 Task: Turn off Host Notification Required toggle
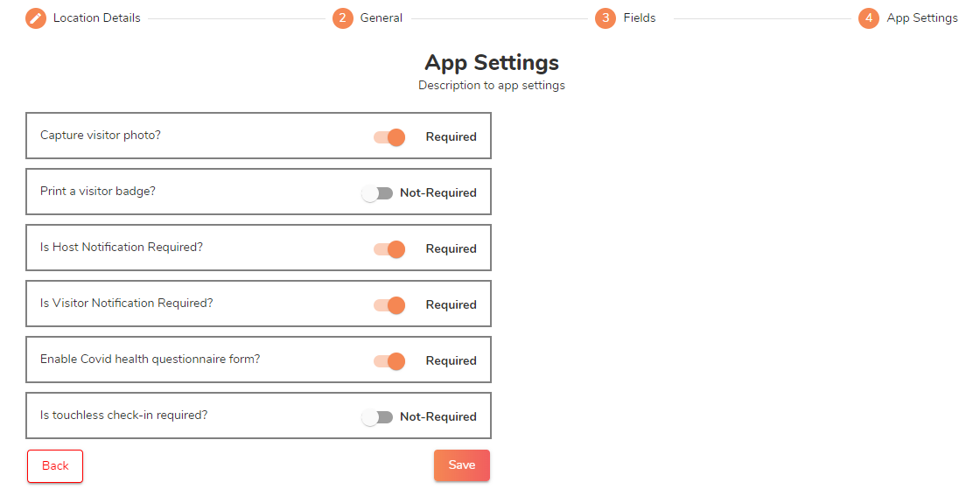coord(389,249)
